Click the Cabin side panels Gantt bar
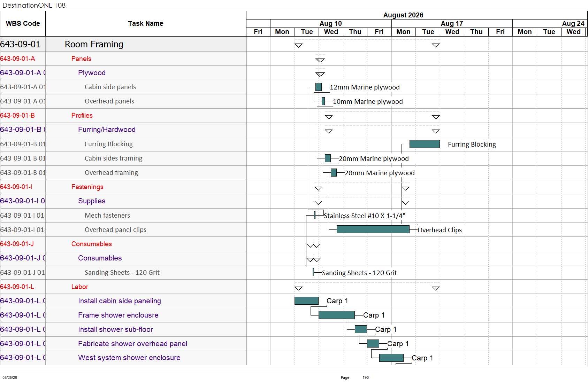588x382 pixels. point(319,87)
